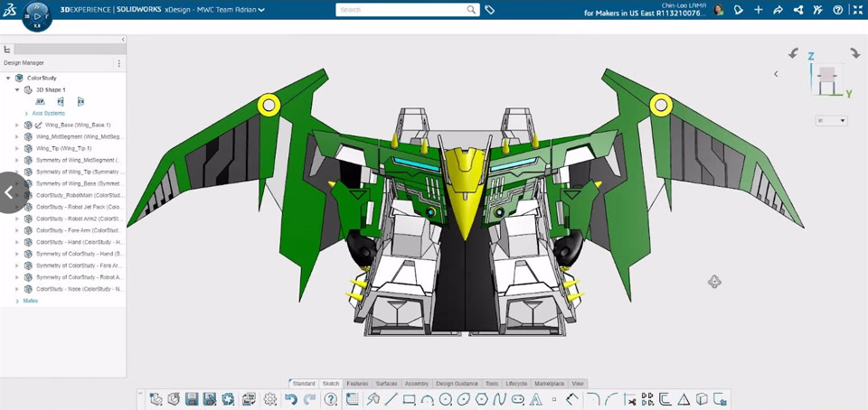Switch to the View tab
This screenshot has width=868, height=410.
click(578, 384)
